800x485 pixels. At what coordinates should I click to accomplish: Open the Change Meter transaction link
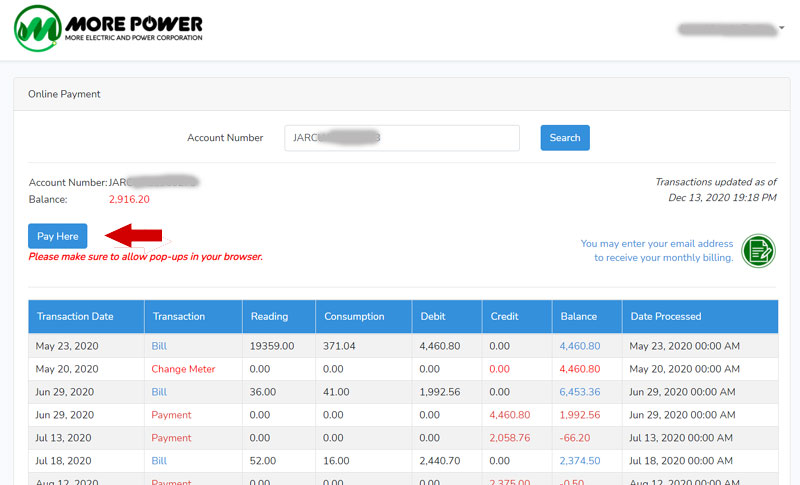point(183,369)
